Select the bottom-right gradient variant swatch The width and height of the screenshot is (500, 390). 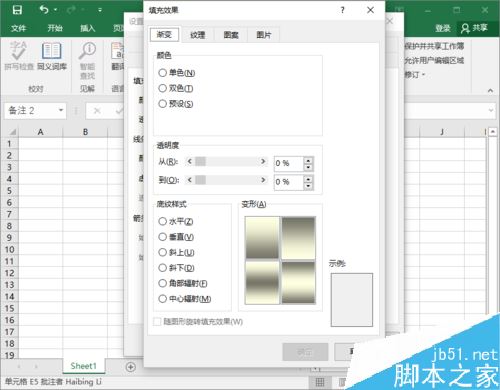tap(298, 282)
